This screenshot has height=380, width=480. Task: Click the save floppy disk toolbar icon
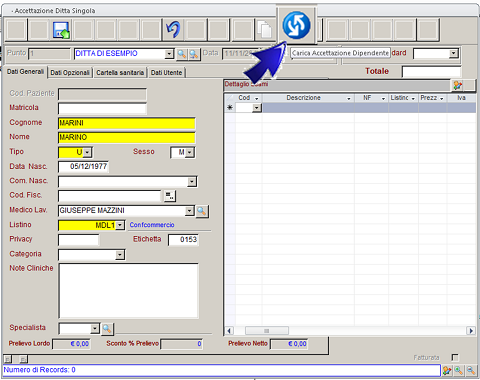pos(61,30)
